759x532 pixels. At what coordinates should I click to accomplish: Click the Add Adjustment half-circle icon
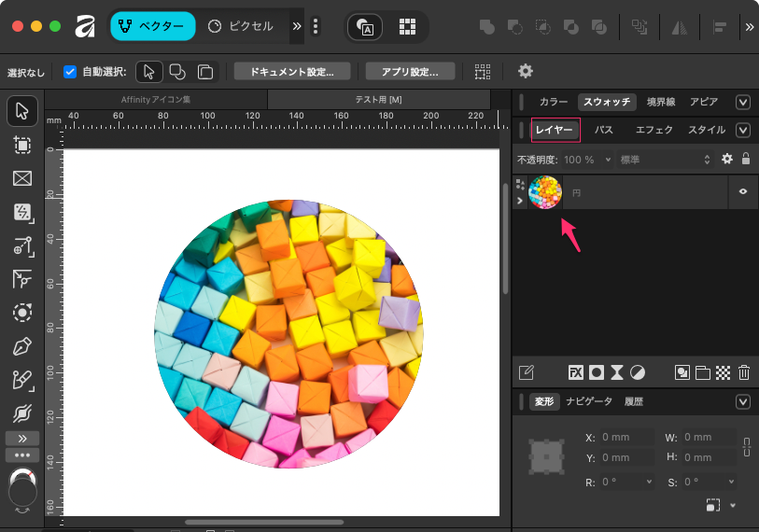(x=637, y=372)
